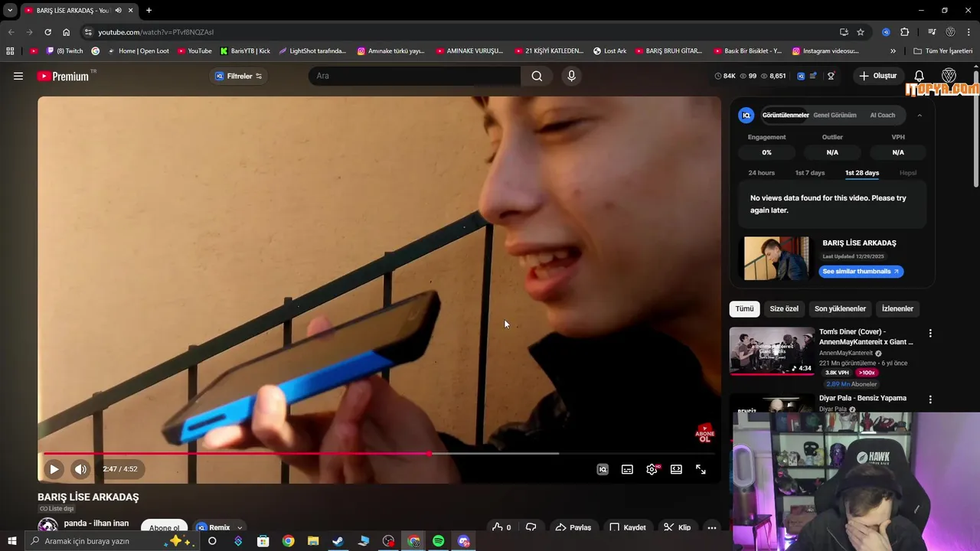This screenshot has height=551, width=980.
Task: Click the Paylaş share button
Action: tap(573, 527)
